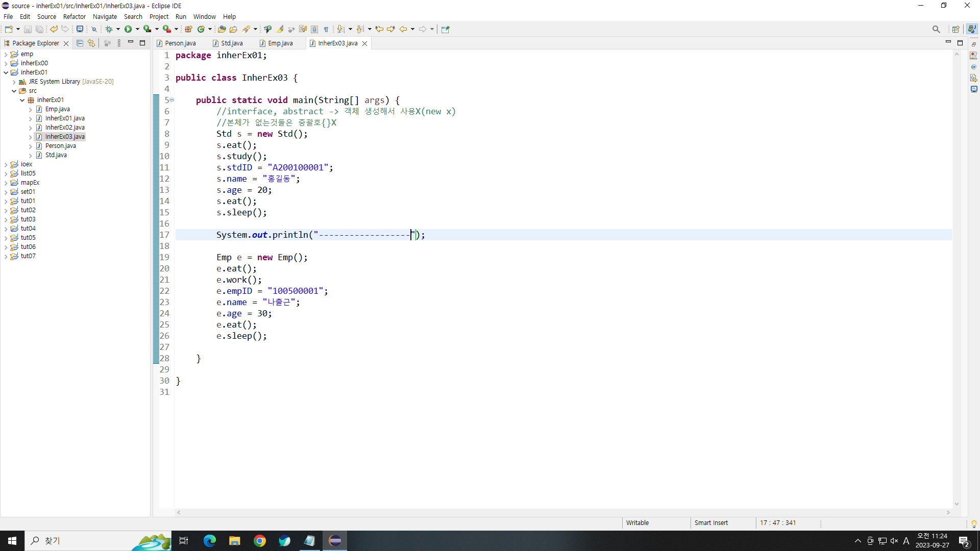Click the Debug bug icon

pyautogui.click(x=109, y=29)
